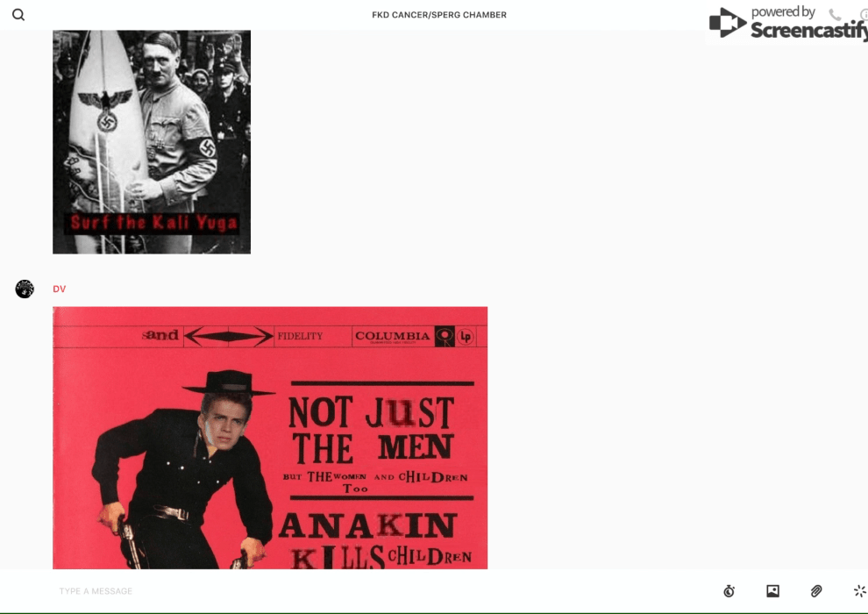The width and height of the screenshot is (868, 614).
Task: Click the black cowboy hat in the image
Action: (229, 382)
